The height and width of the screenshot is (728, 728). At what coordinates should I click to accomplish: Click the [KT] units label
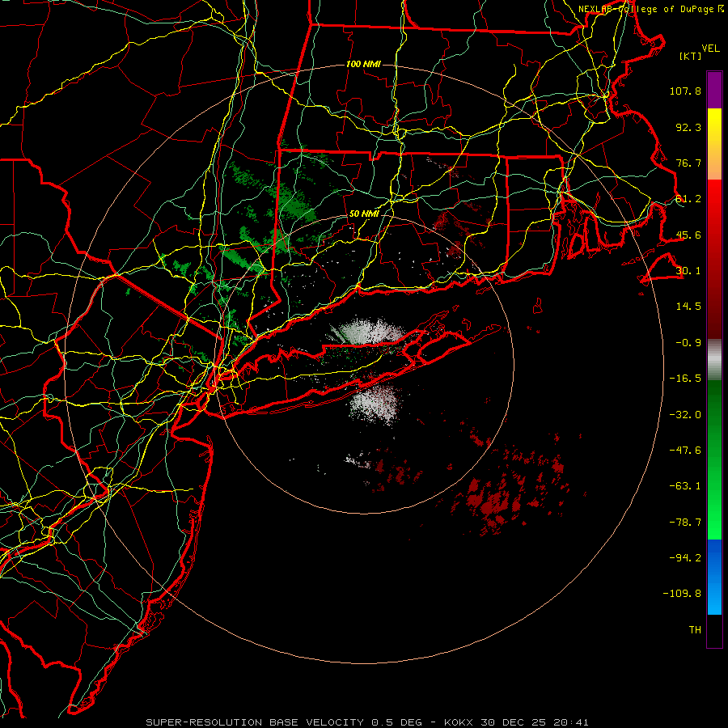click(x=691, y=56)
